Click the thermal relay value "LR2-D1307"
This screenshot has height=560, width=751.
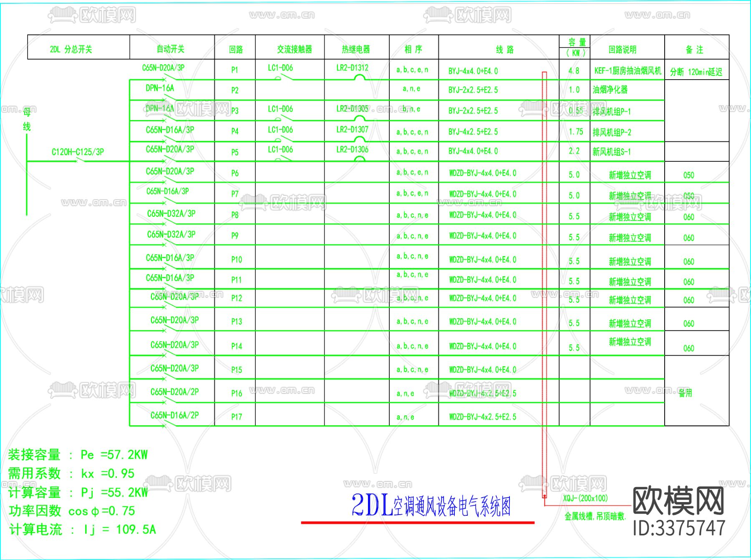point(353,130)
